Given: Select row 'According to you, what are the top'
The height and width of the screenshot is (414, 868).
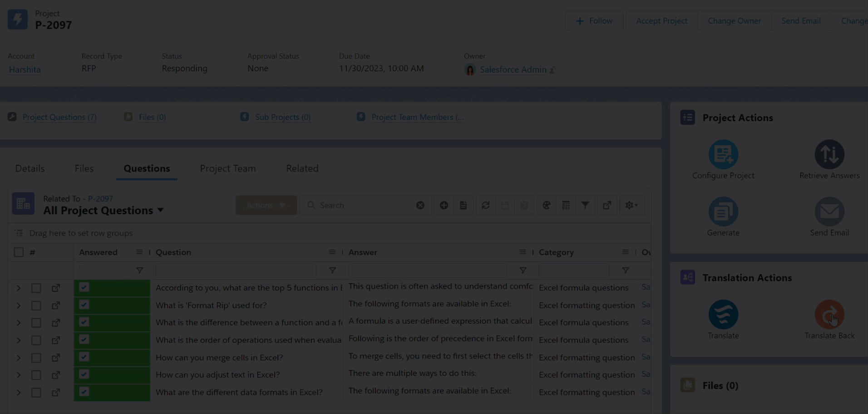Looking at the screenshot, I should pyautogui.click(x=36, y=288).
